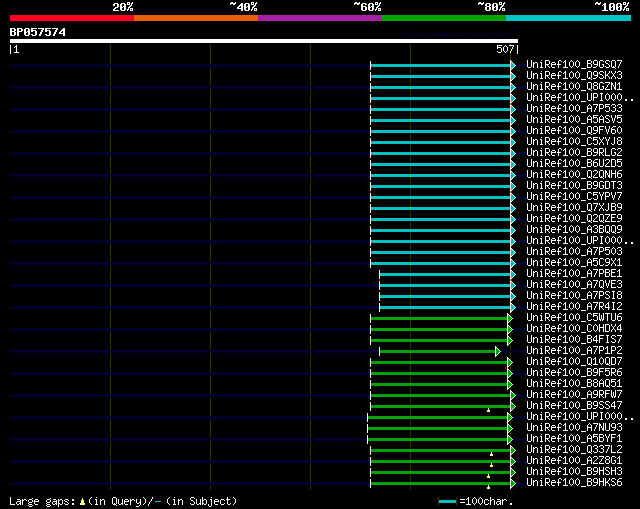Screen dimensions: 640x509
Task: Select the UniRef100_B8AQ51 label
Action: (x=574, y=384)
